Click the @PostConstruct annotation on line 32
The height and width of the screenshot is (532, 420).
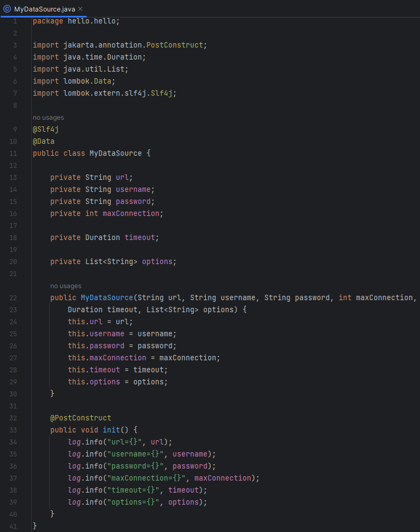tap(81, 418)
